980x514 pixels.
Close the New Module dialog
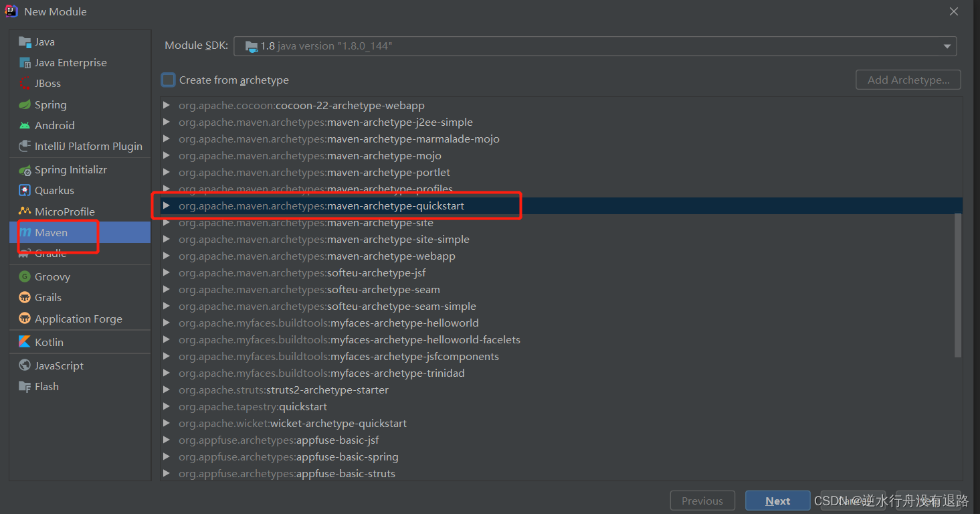[954, 11]
